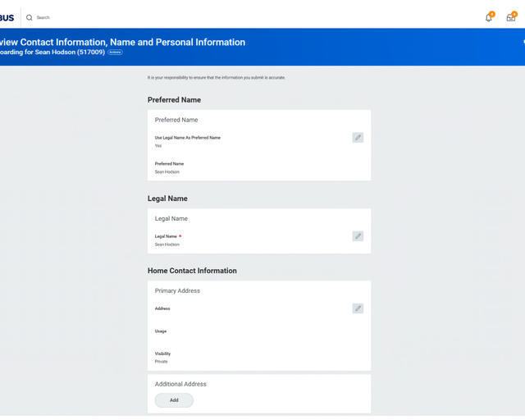Click the 'Private' visibility value
This screenshot has width=525, height=420.
(161, 362)
